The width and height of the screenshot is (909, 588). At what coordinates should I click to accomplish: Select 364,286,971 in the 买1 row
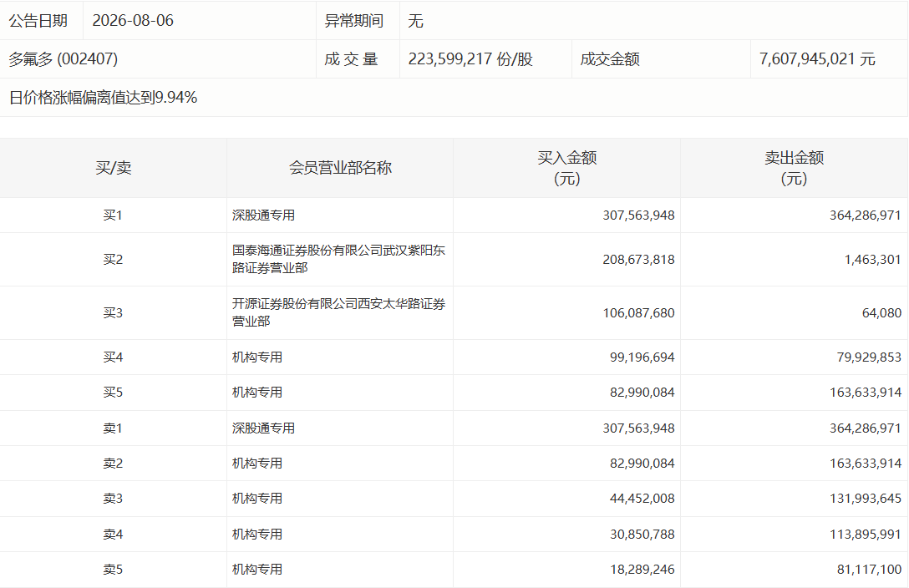point(865,215)
